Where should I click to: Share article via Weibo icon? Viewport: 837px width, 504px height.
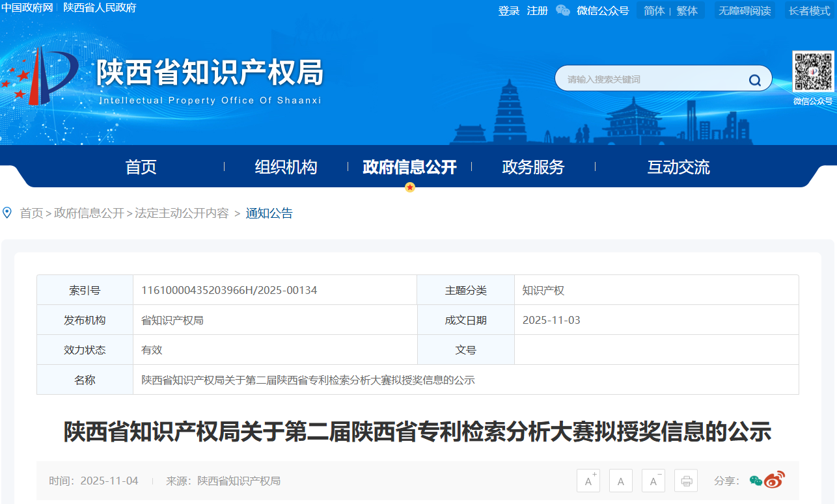(775, 481)
